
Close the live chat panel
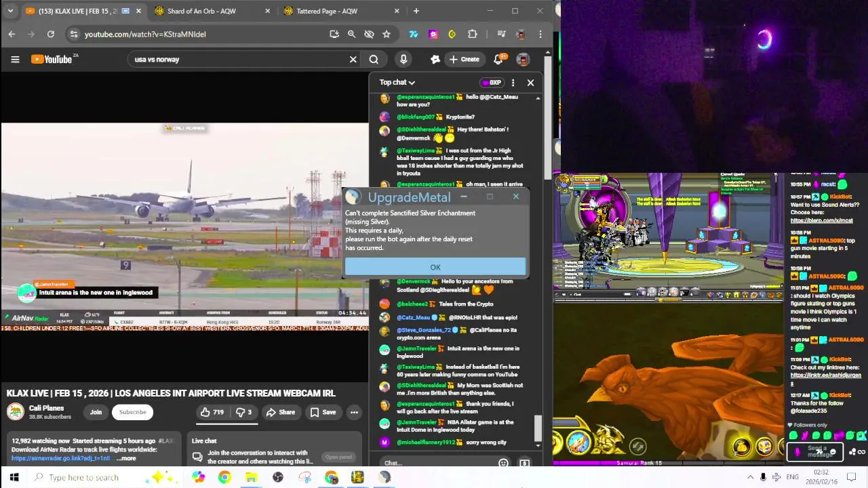pos(530,83)
